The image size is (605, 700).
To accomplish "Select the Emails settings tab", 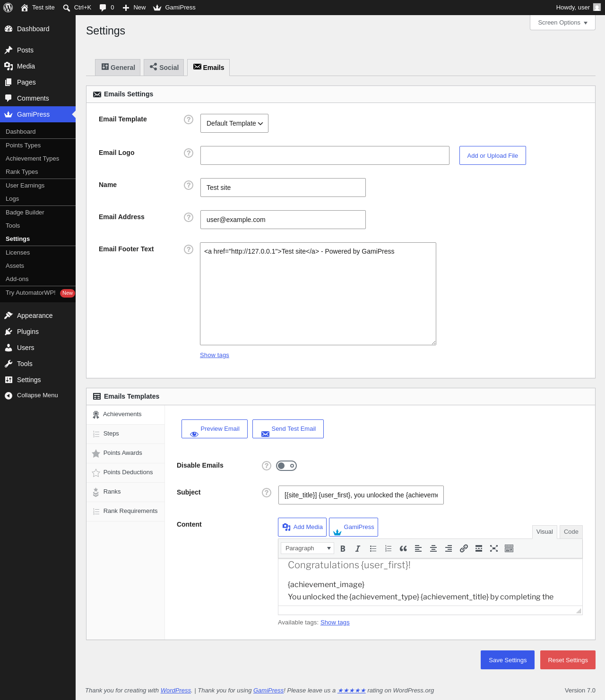I will pos(208,68).
